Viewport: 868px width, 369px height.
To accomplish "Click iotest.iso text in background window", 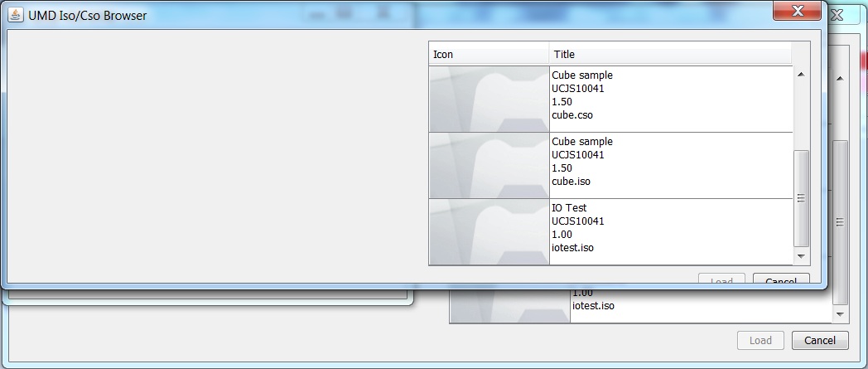I will point(593,306).
